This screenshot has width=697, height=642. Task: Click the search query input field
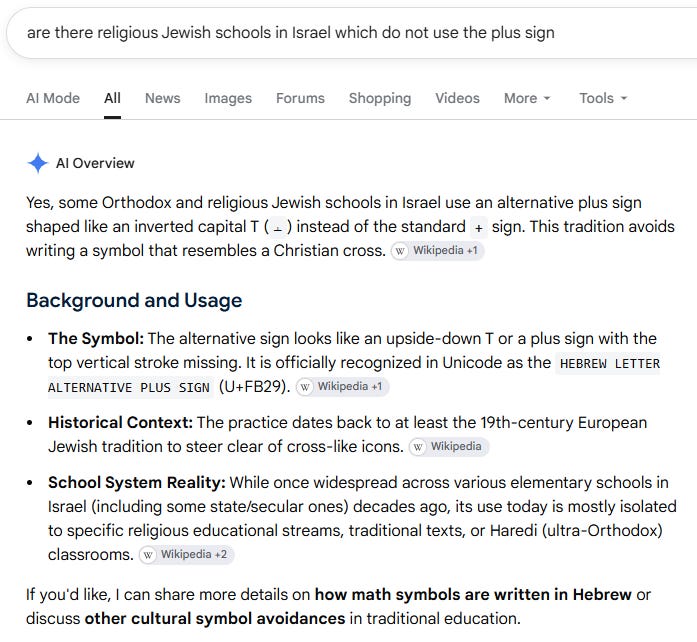tap(351, 33)
